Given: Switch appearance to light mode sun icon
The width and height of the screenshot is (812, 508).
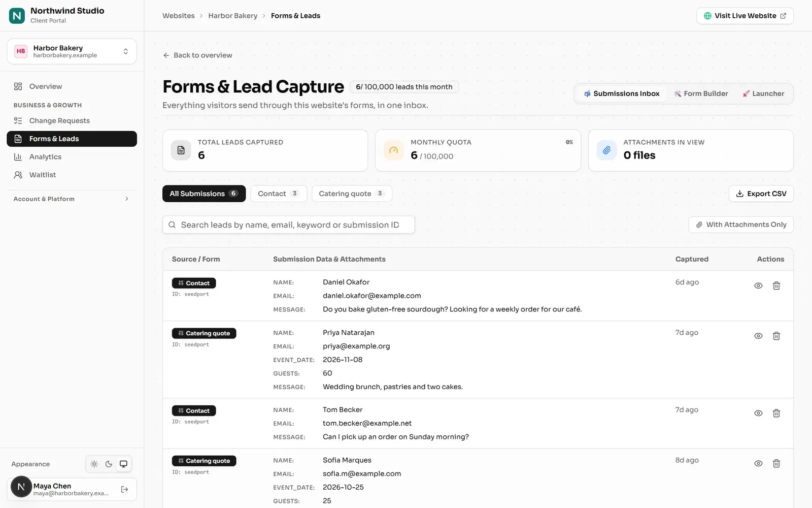Looking at the screenshot, I should (x=94, y=464).
